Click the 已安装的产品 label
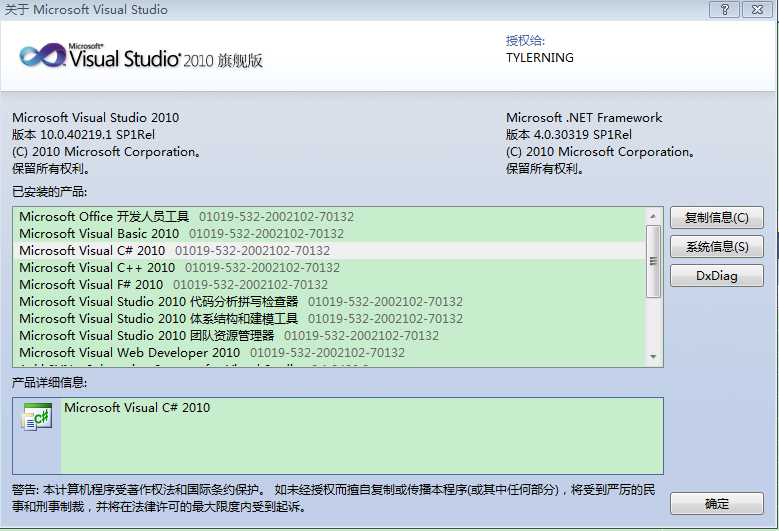The width and height of the screenshot is (779, 531). (50, 192)
